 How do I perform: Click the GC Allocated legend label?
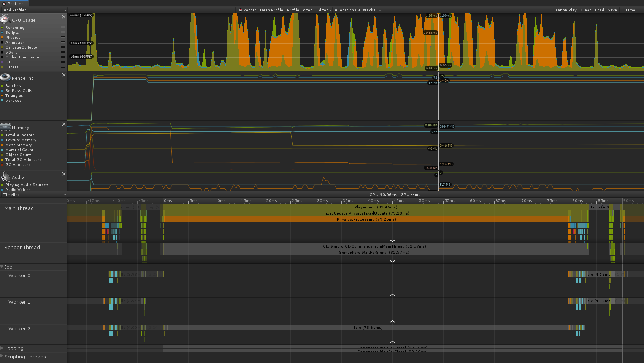coord(18,165)
